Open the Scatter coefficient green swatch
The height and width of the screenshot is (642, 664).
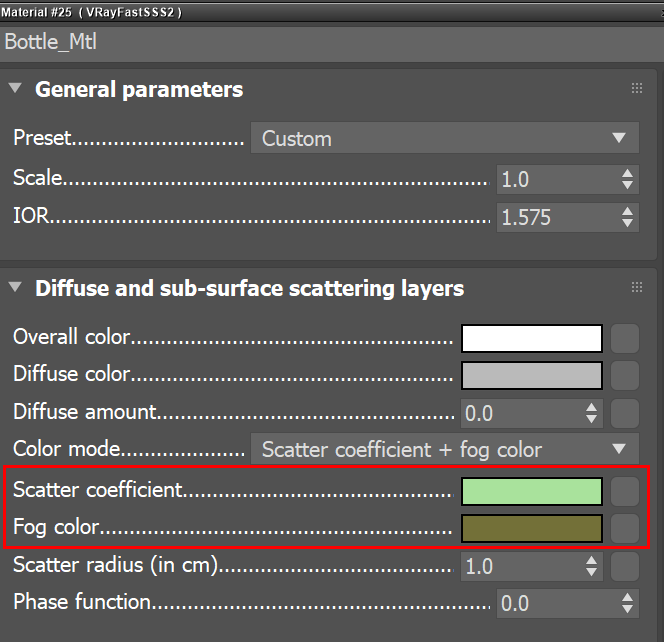[531, 491]
